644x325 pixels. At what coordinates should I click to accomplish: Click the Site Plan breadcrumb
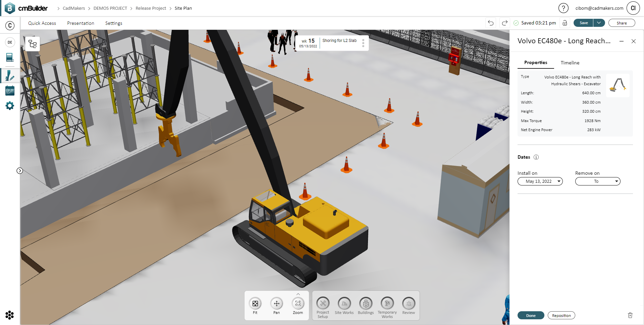[x=183, y=8]
